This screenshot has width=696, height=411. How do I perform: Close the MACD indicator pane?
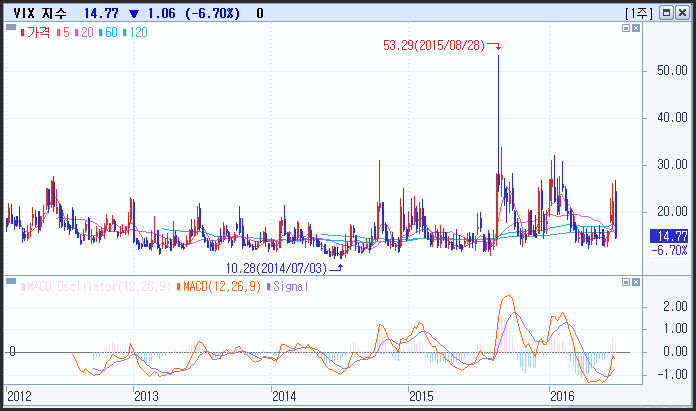[636, 282]
